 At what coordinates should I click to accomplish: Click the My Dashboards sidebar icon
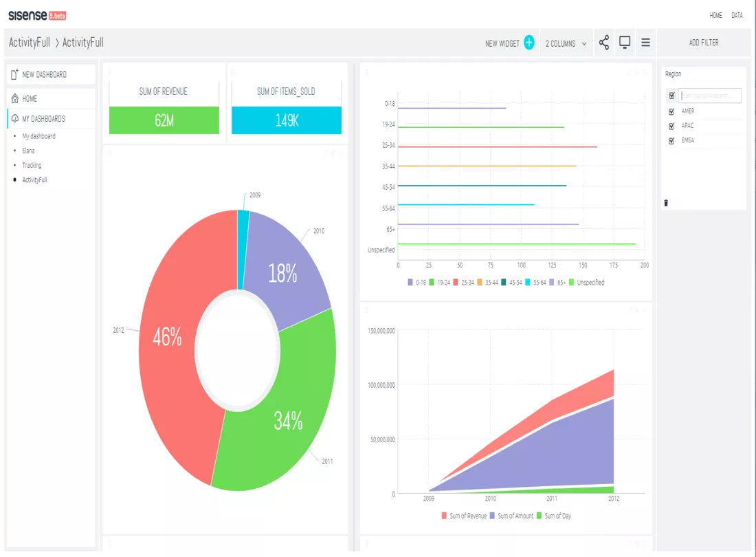click(x=15, y=118)
